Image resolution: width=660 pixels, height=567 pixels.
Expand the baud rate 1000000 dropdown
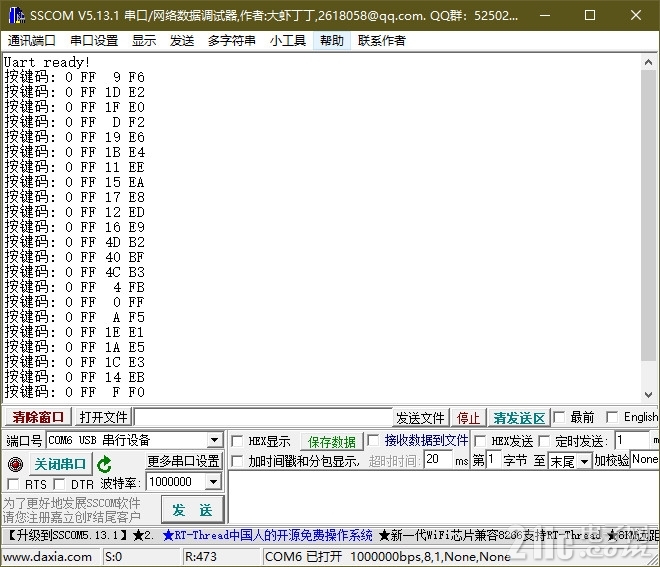213,482
